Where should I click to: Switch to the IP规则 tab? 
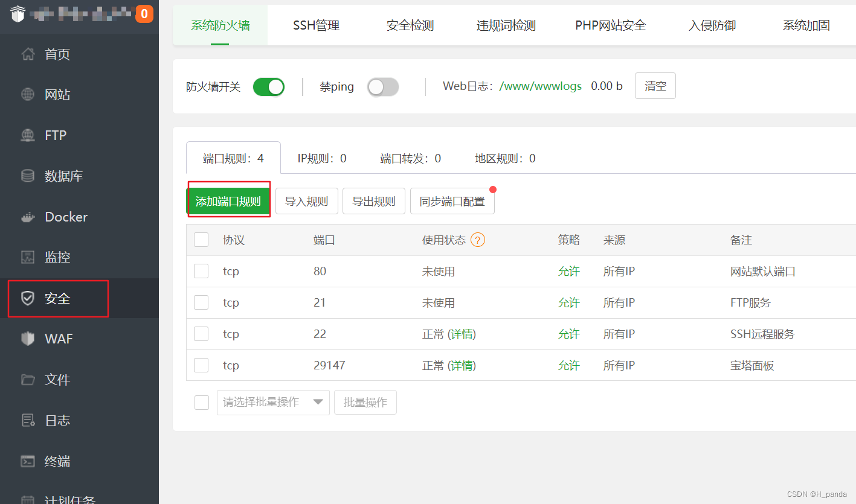(x=322, y=158)
